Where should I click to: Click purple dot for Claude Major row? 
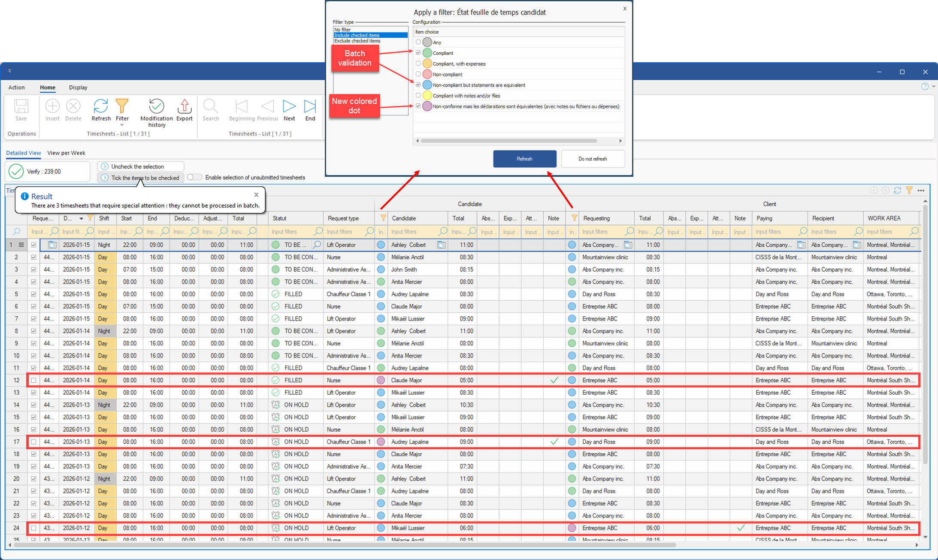381,380
